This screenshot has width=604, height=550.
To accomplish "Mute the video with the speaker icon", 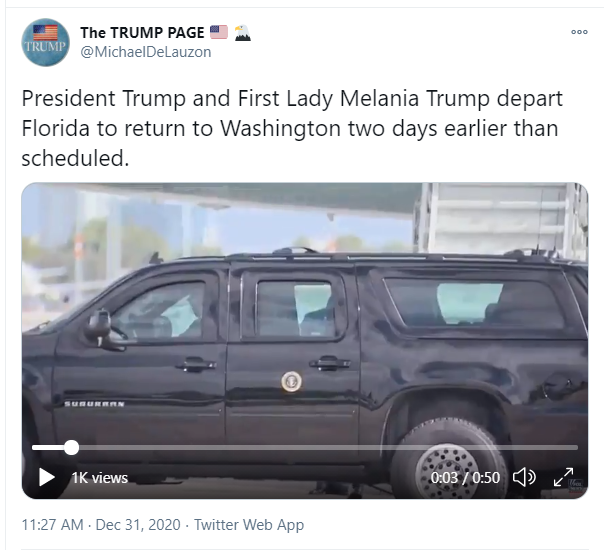I will pos(524,477).
